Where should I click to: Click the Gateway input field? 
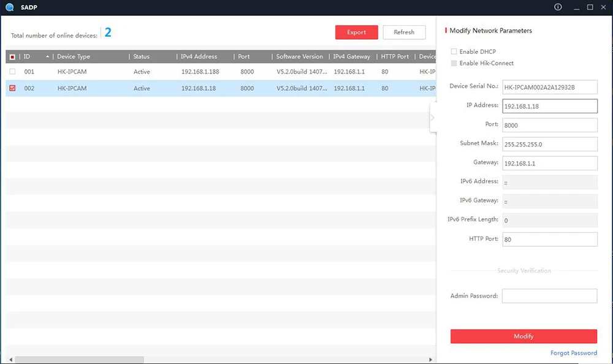click(550, 164)
